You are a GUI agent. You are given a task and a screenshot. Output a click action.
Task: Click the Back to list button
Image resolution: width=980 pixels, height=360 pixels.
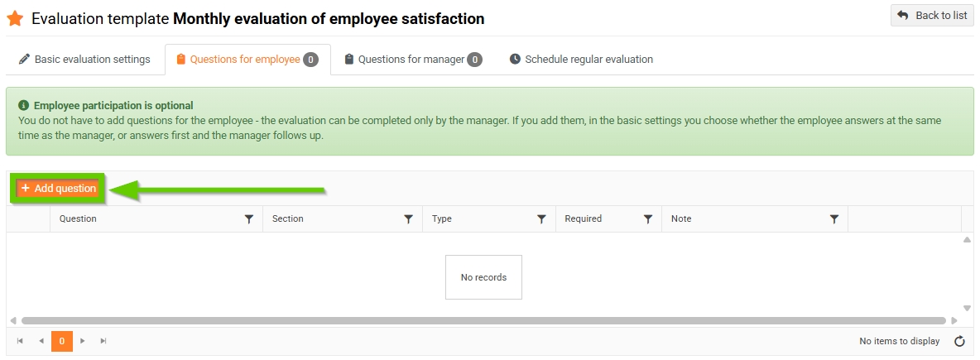pyautogui.click(x=932, y=16)
